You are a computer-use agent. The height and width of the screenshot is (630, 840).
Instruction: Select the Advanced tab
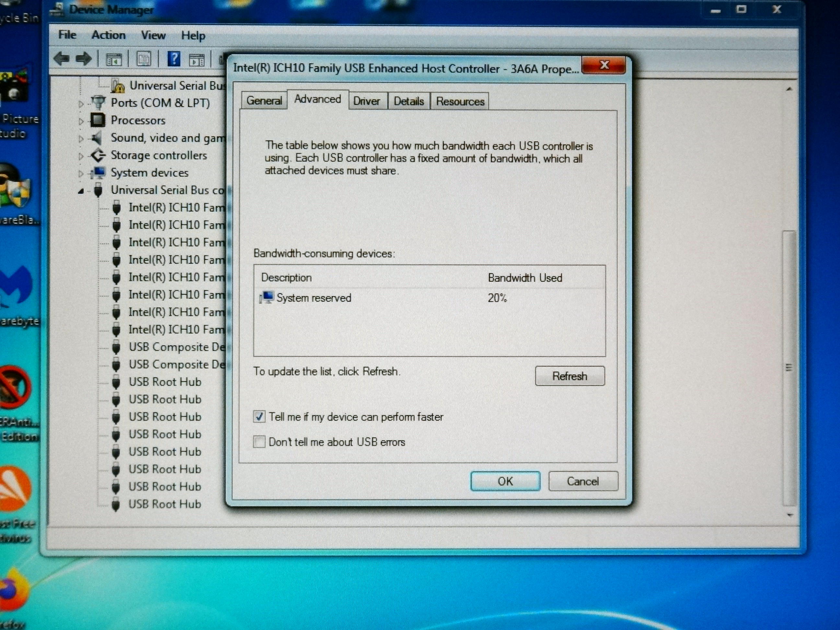pos(318,99)
